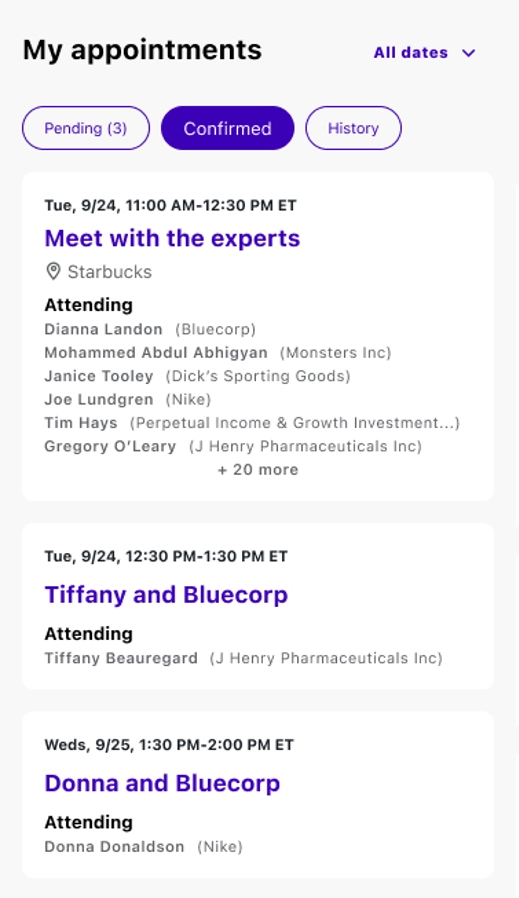Viewport: 519px width, 898px height.
Task: Switch to the Pending (3) tab
Action: point(86,128)
